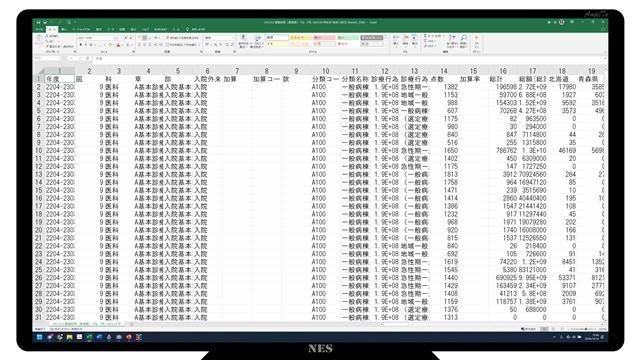Viewport: 640px width, 360px height.
Task: Open Find & Select magnifier tool
Action: point(464,41)
